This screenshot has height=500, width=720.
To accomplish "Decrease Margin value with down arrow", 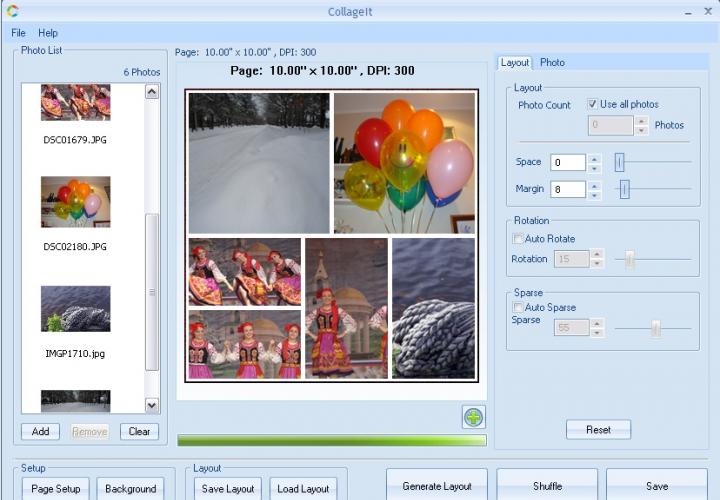I will click(594, 194).
